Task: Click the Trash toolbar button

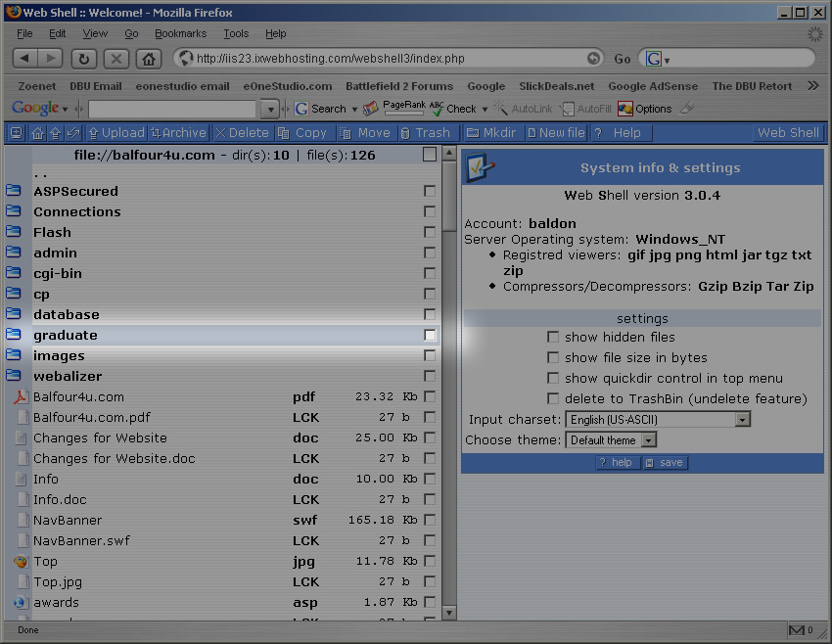Action: pyautogui.click(x=425, y=133)
